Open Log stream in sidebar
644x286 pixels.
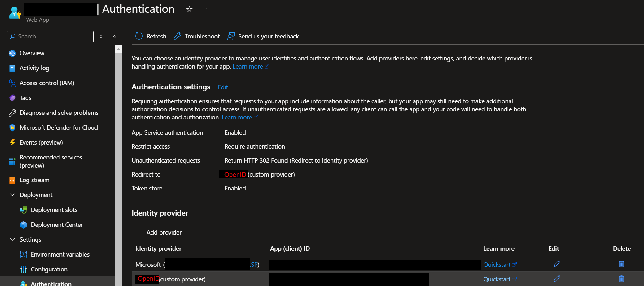point(34,180)
